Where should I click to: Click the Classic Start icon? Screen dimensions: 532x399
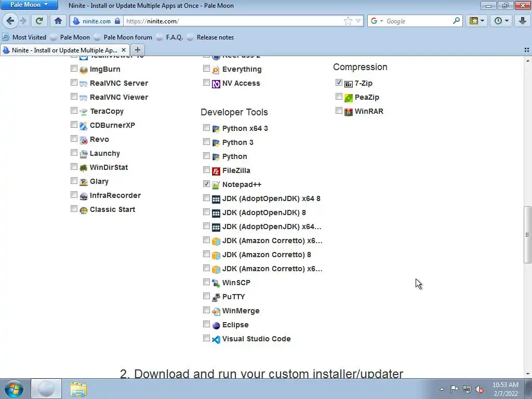[x=84, y=210]
